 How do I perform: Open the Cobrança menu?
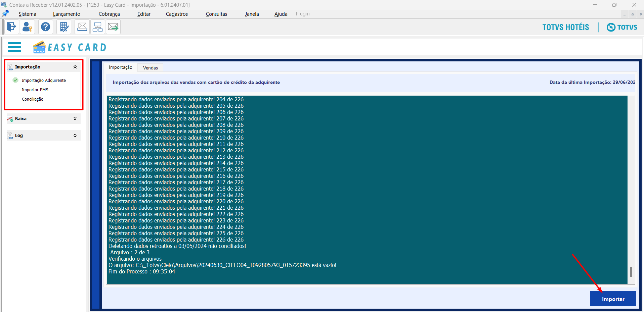pos(109,14)
